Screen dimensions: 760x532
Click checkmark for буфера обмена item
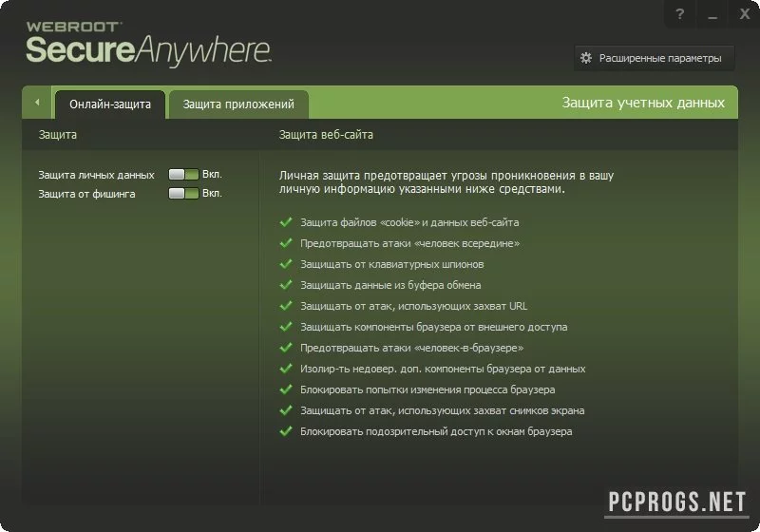[286, 284]
